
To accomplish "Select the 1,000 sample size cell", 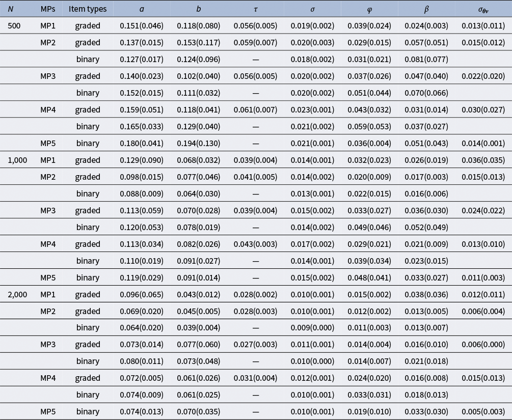I will (17, 160).
